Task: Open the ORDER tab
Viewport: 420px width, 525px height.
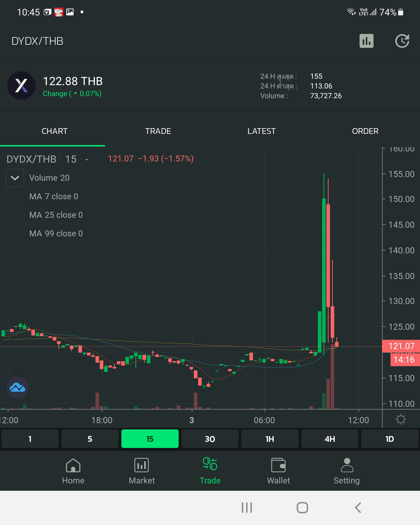Action: 365,131
